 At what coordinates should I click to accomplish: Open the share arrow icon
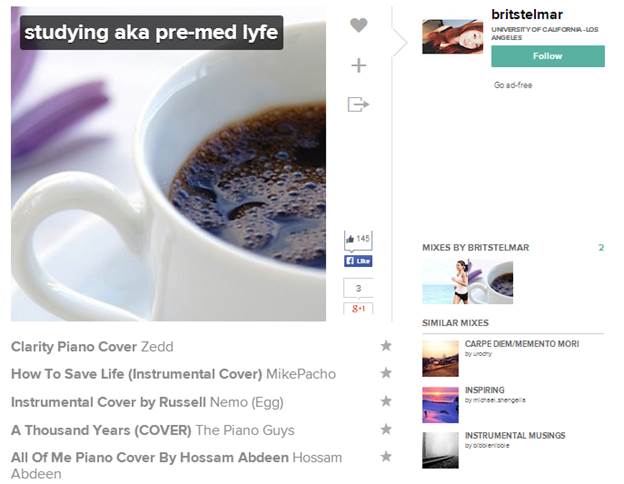coord(358,104)
